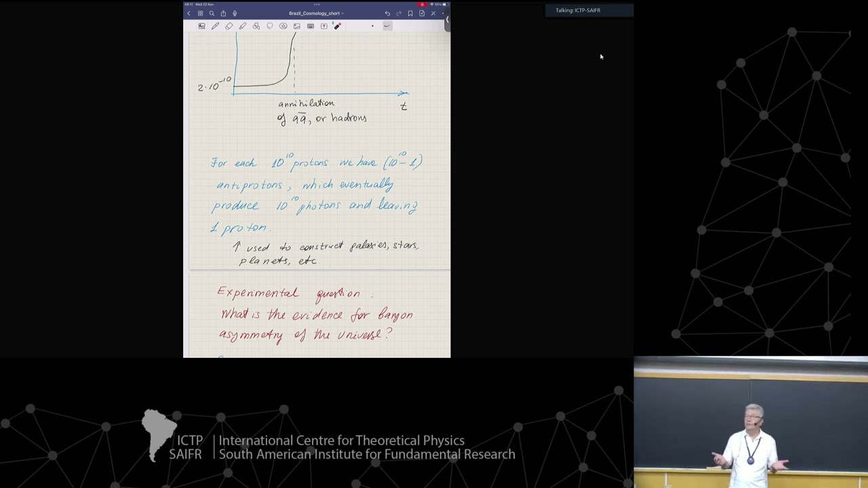Select the Pen tool
The height and width of the screenshot is (488, 868).
click(215, 26)
